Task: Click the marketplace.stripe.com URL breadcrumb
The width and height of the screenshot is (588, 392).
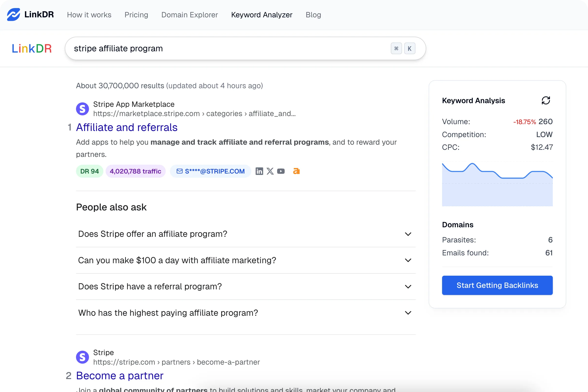Action: 194,114
